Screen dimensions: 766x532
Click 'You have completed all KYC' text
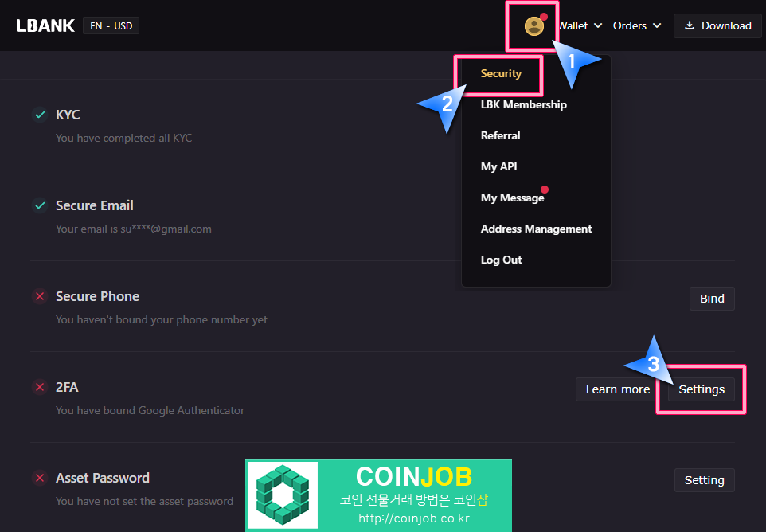[x=123, y=139]
